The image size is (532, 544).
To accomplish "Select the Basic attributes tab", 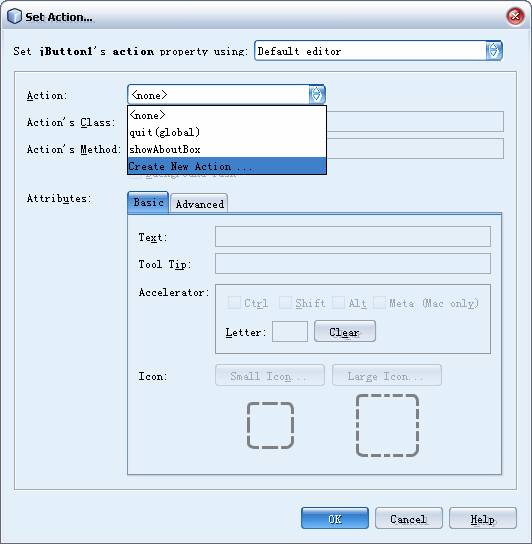I will pyautogui.click(x=148, y=202).
